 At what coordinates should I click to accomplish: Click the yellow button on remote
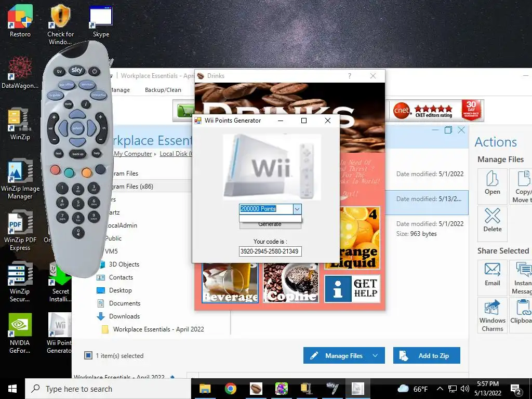click(87, 172)
